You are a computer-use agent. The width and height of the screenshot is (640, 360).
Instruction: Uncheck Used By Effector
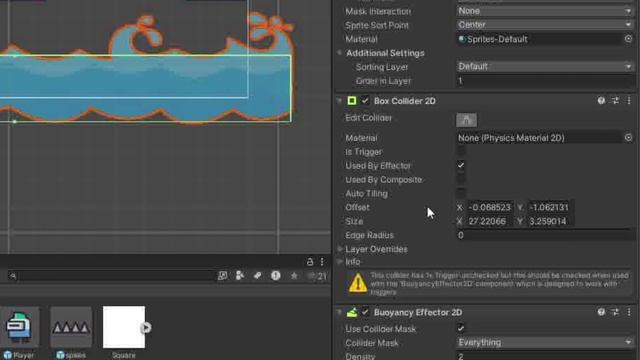click(461, 165)
